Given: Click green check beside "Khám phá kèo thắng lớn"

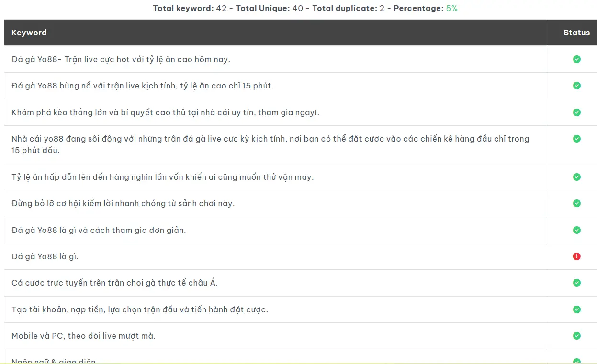Looking at the screenshot, I should pos(576,112).
